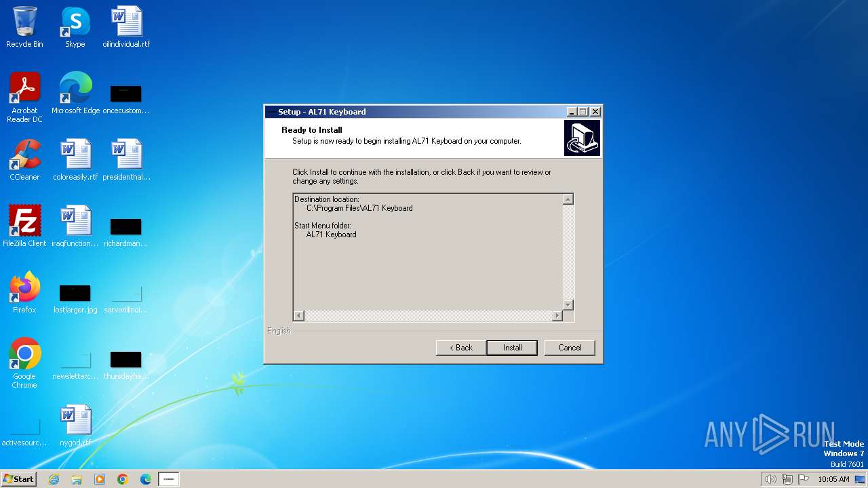Click the 'Ready to Install' heading
The image size is (868, 488).
312,130
